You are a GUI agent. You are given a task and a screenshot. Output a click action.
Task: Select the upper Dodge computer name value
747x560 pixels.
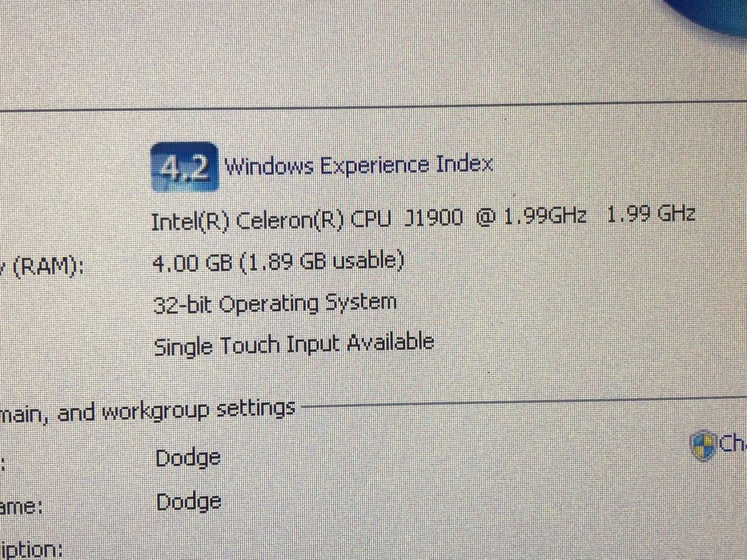(x=188, y=458)
